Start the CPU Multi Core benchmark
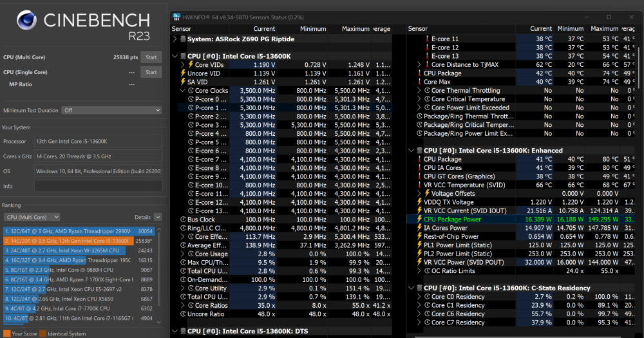The height and width of the screenshot is (338, 644). click(x=151, y=57)
